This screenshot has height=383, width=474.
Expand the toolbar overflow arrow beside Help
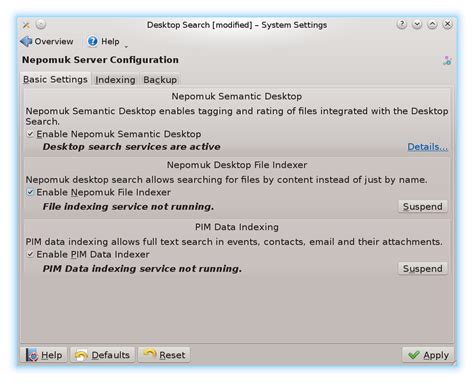pos(126,46)
